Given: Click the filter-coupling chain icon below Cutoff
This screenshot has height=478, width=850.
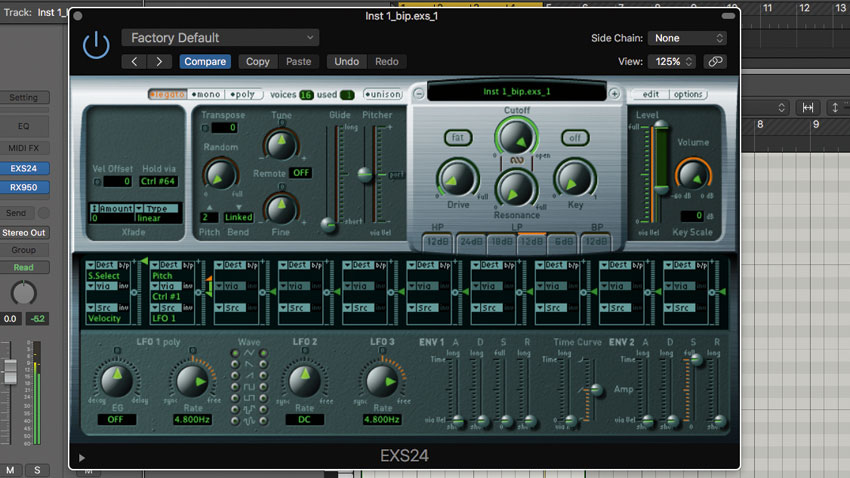Looking at the screenshot, I should (x=517, y=160).
